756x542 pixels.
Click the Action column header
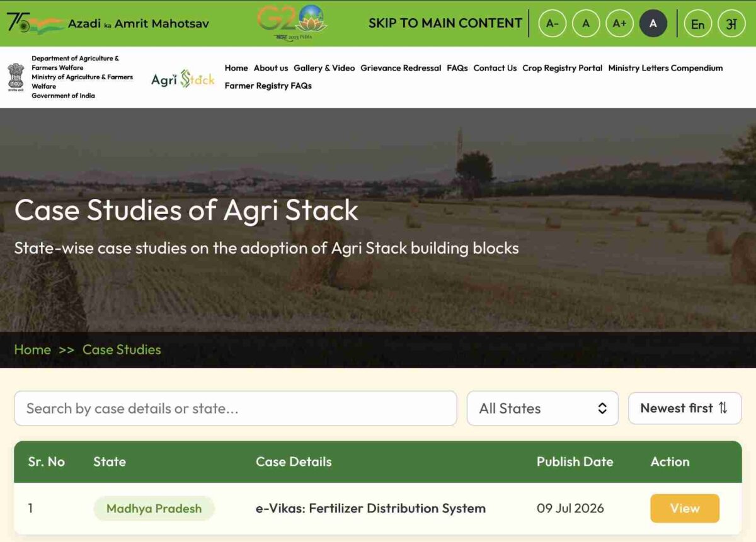pyautogui.click(x=670, y=461)
